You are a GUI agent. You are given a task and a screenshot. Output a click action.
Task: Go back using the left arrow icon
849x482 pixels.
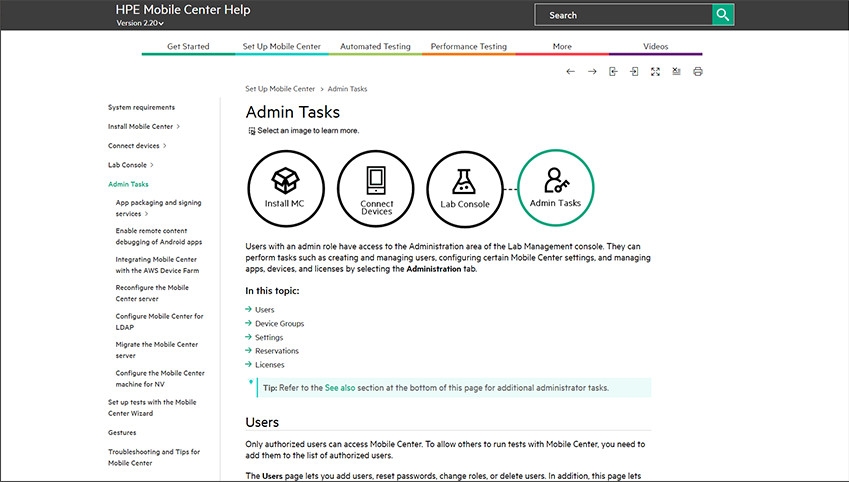pyautogui.click(x=570, y=72)
